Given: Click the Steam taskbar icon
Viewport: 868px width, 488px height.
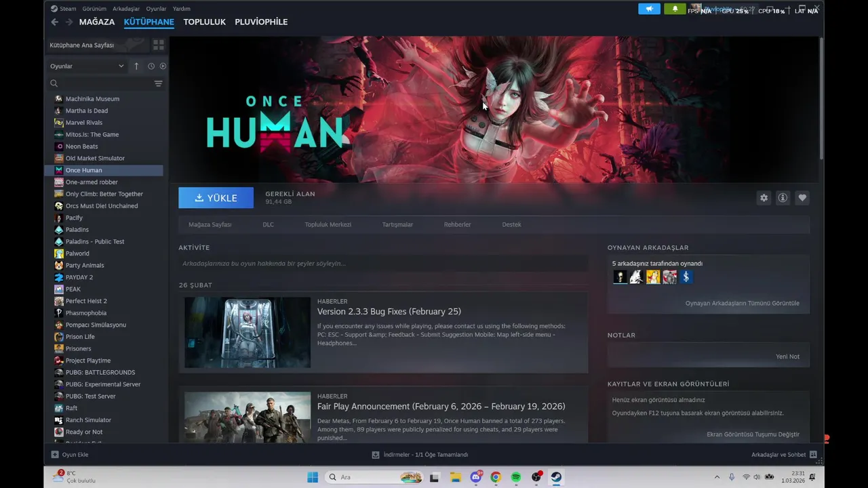Looking at the screenshot, I should click(x=556, y=477).
